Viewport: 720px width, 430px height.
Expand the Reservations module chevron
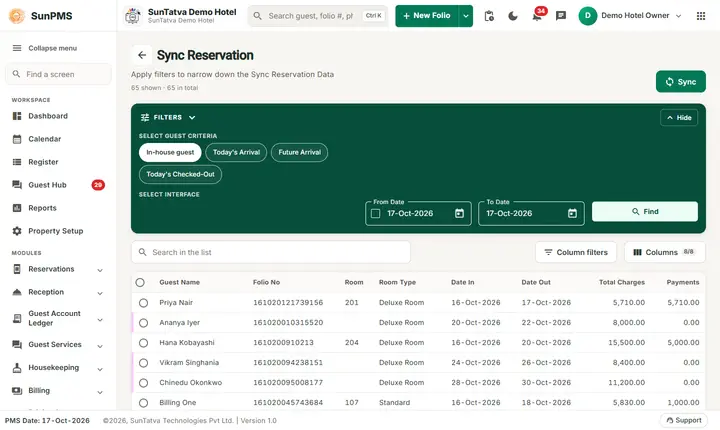point(100,270)
